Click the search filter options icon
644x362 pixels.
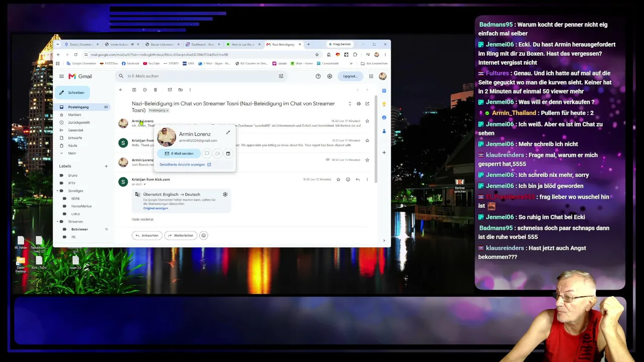pyautogui.click(x=281, y=76)
